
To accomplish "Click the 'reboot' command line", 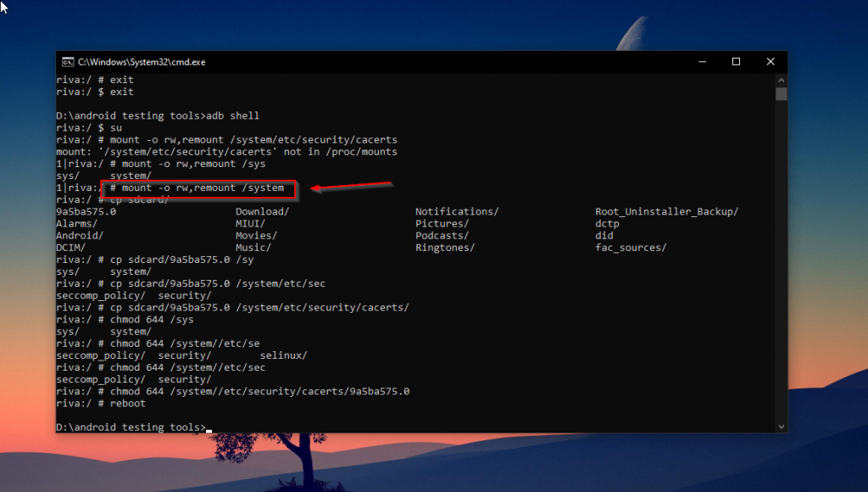I will coord(101,403).
